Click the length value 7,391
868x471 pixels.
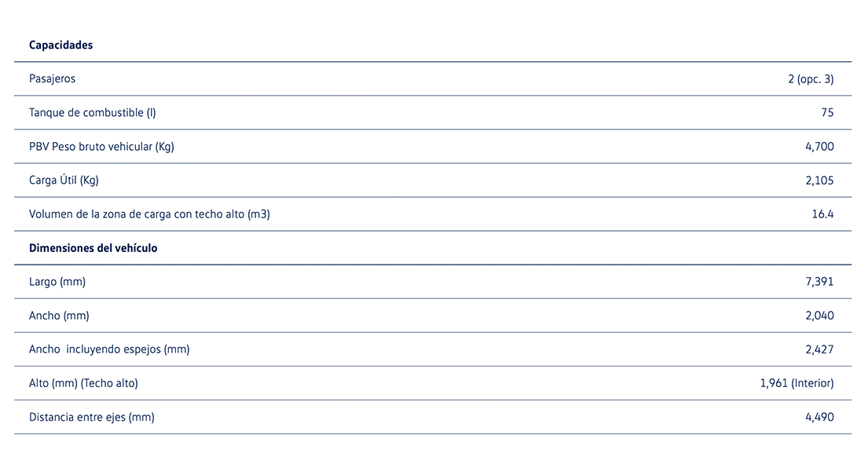pos(819,282)
